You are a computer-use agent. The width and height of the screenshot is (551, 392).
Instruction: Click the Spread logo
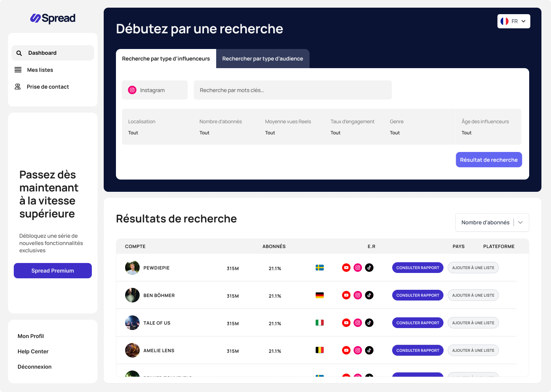tap(53, 18)
